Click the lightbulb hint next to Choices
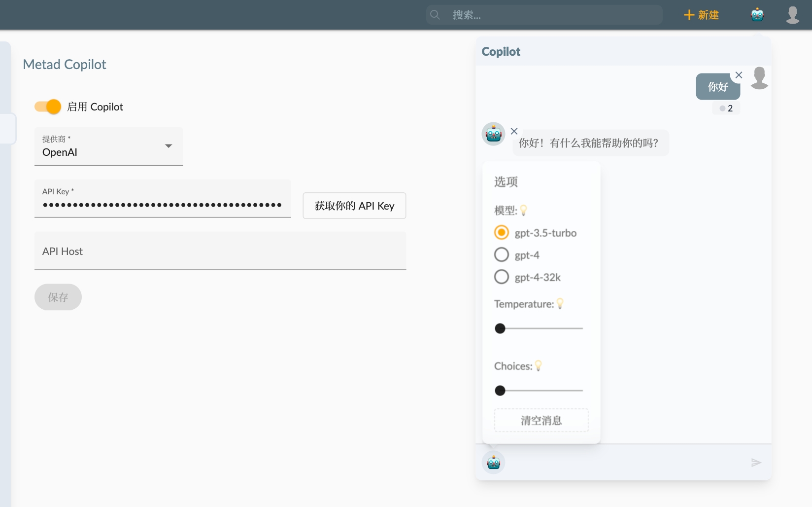This screenshot has height=507, width=812. click(539, 366)
